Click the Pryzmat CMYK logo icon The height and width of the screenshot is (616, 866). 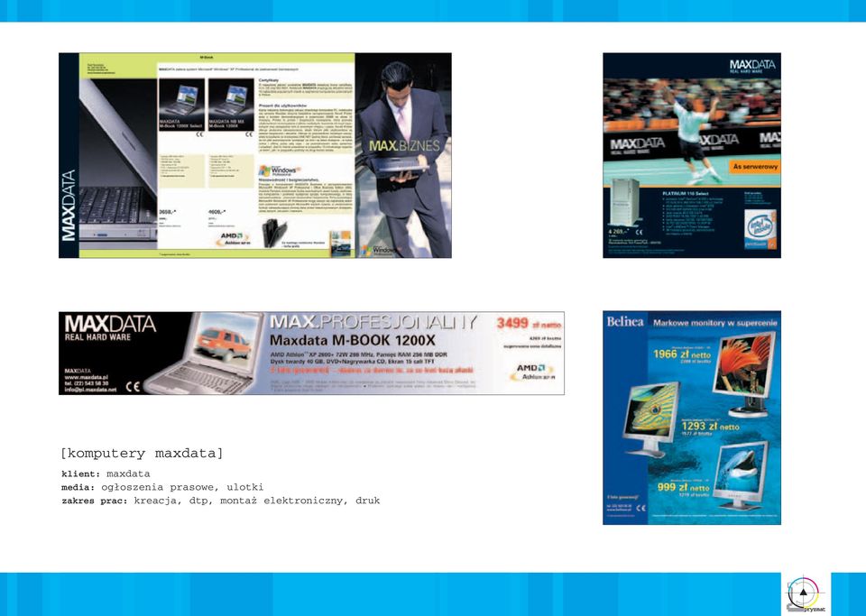806,595
